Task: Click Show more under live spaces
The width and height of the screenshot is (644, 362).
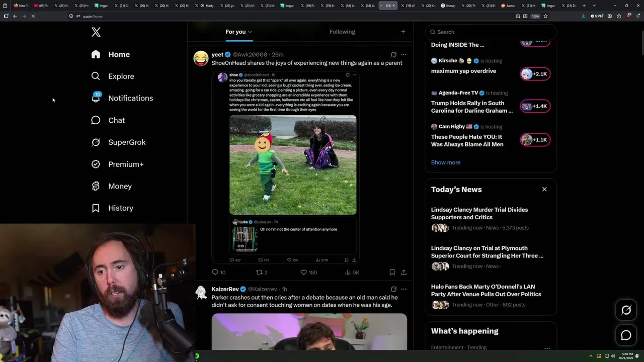Action: (446, 162)
